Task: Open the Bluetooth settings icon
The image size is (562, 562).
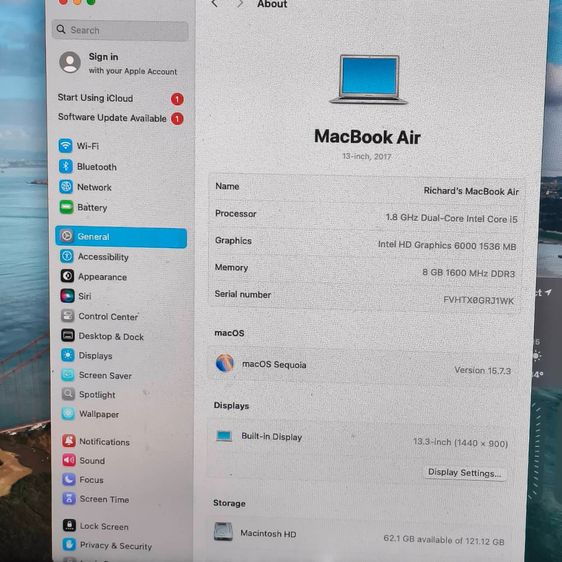Action: coord(66,166)
